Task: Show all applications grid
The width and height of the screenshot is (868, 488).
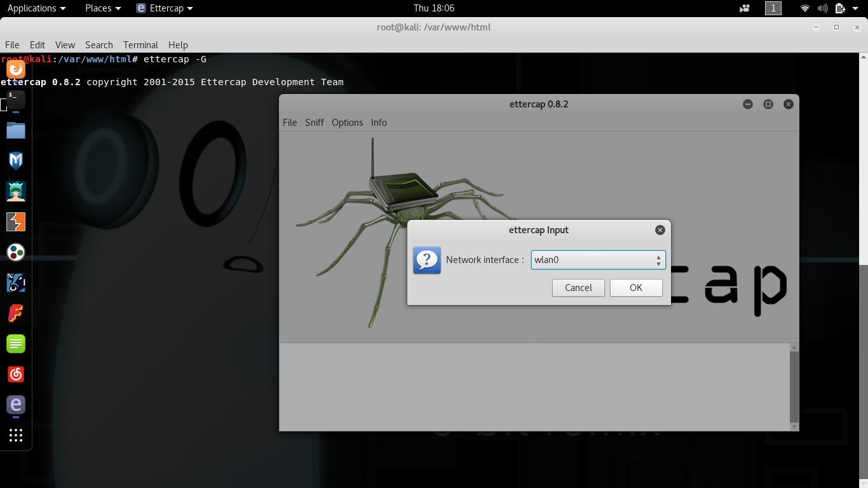Action: (16, 435)
